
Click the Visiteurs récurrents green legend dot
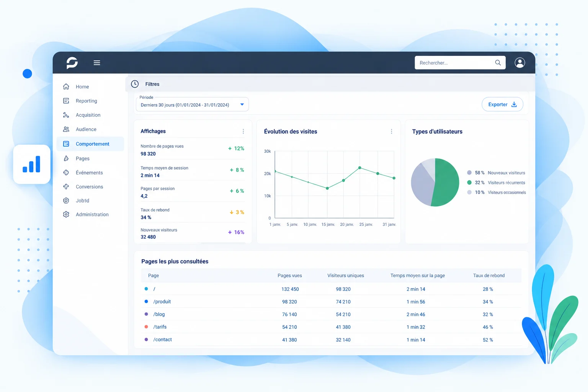pos(469,183)
